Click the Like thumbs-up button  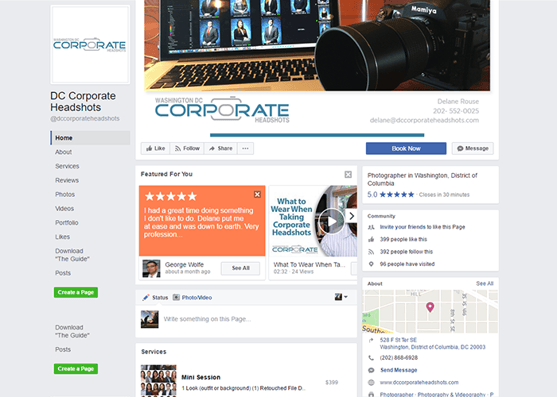click(156, 148)
